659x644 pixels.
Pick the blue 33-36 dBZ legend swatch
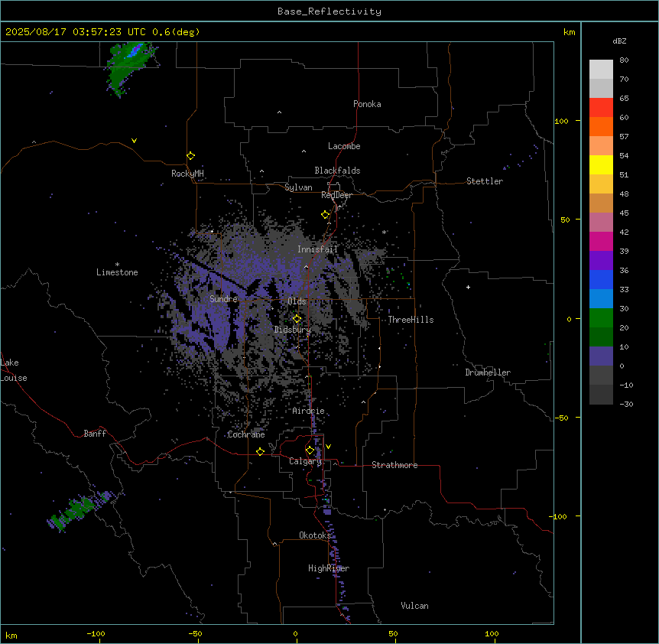click(x=601, y=279)
